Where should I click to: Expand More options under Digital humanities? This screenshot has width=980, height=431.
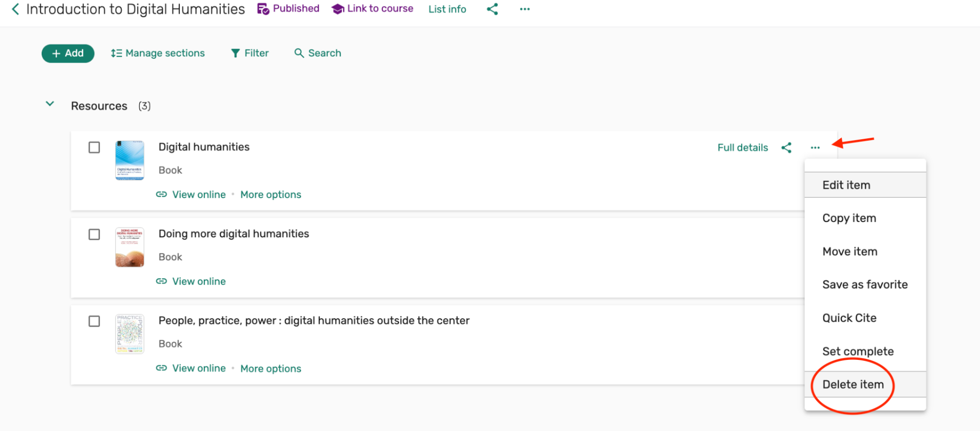pos(271,195)
